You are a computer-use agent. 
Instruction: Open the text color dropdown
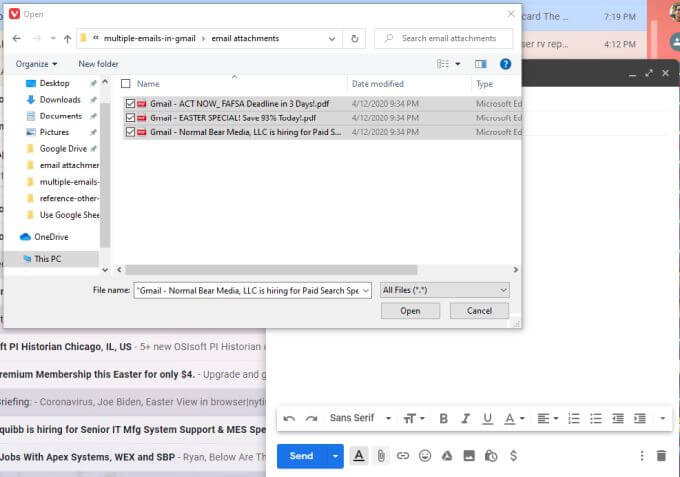514,418
